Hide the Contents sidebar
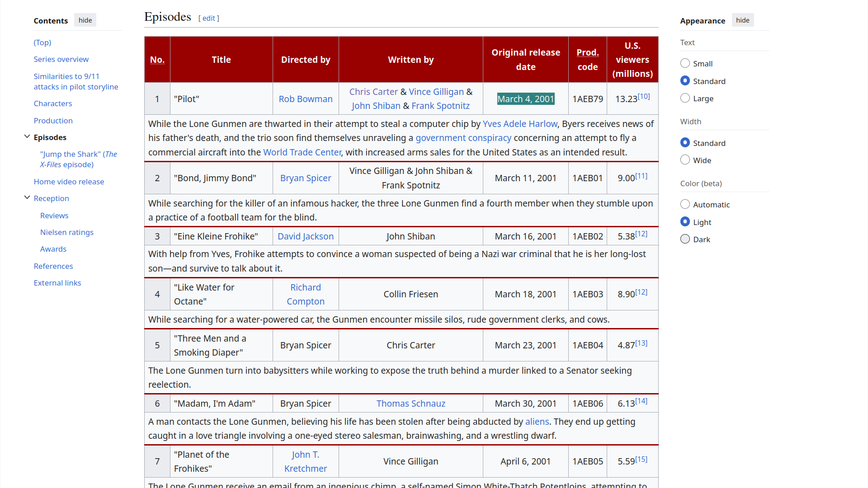868x488 pixels. (85, 20)
